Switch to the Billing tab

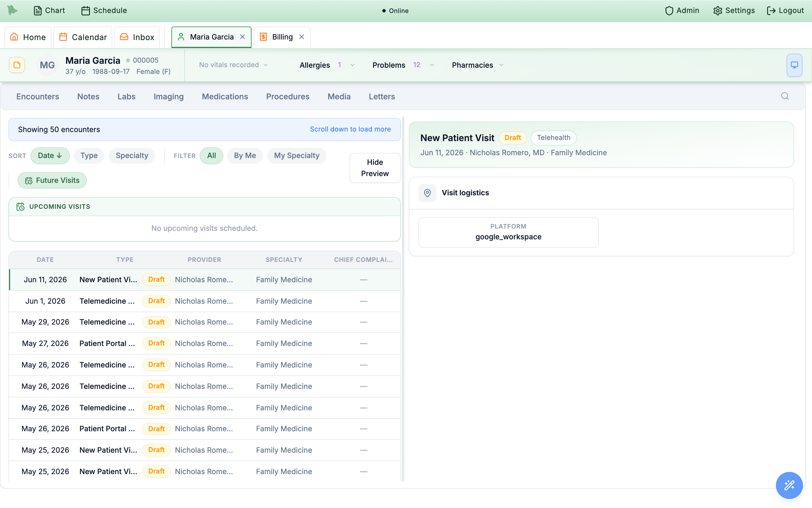(282, 37)
